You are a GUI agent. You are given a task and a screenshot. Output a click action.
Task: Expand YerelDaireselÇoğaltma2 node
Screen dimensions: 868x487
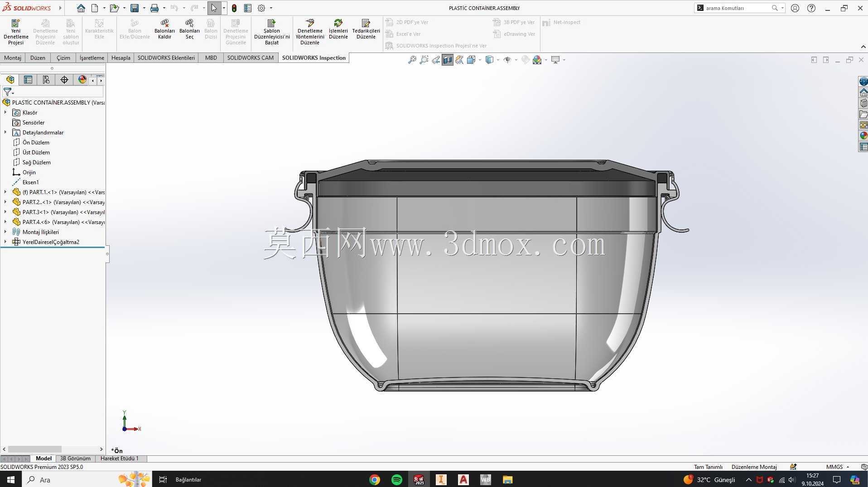(x=5, y=242)
